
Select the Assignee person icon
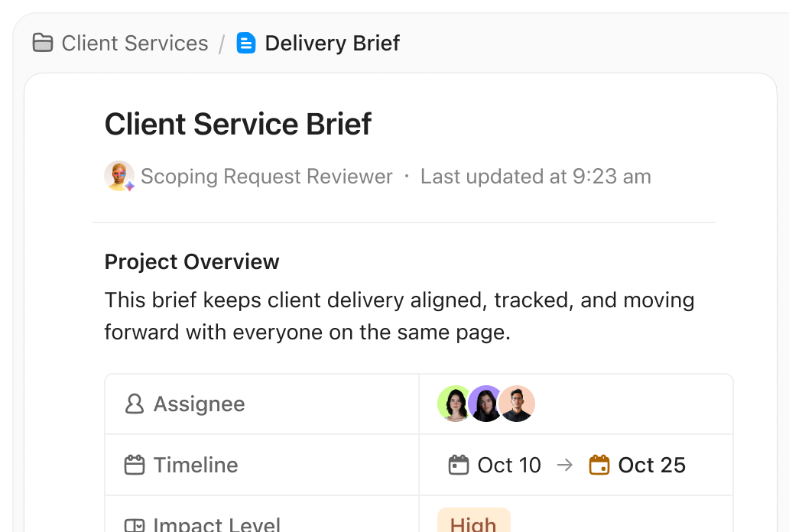pyautogui.click(x=135, y=404)
